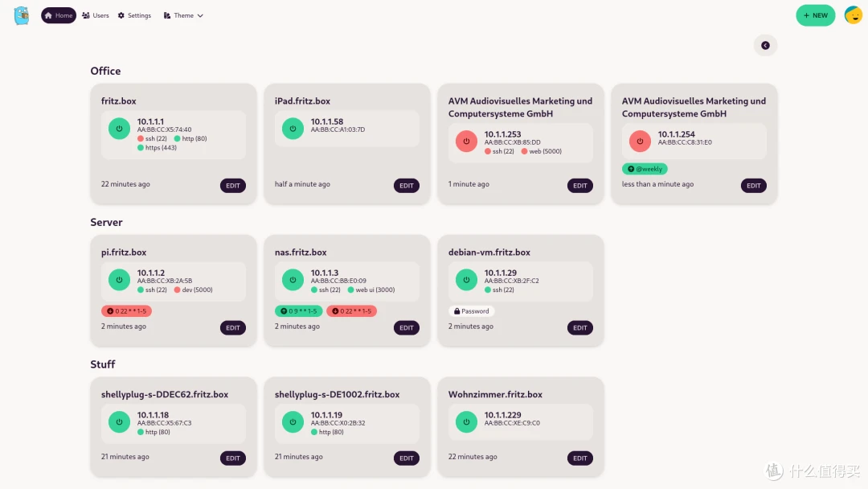Click the power icon on the fritz.box card
Image resolution: width=868 pixels, height=489 pixels.
tap(118, 127)
